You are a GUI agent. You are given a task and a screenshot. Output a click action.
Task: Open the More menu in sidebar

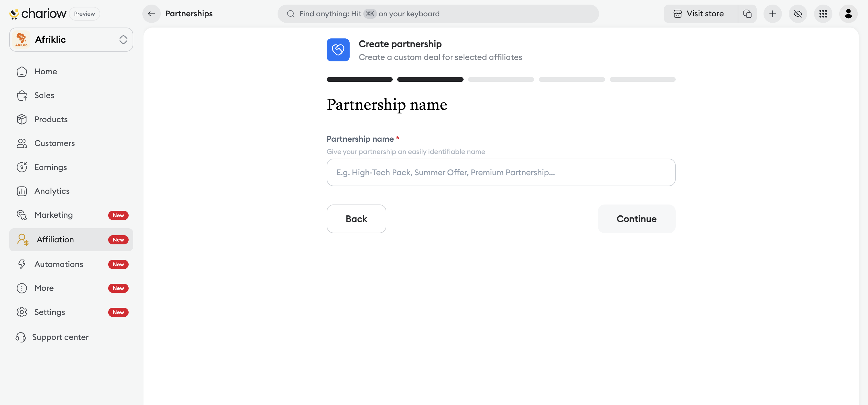point(44,288)
